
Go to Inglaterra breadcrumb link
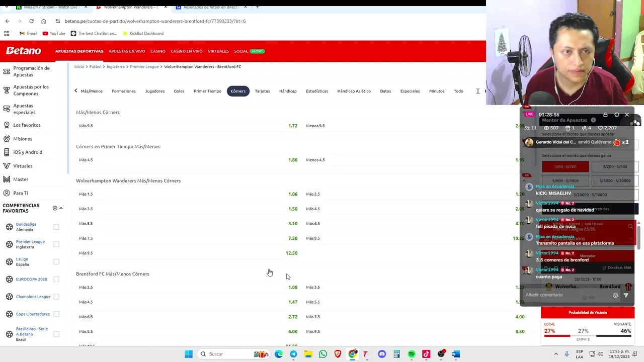click(115, 67)
